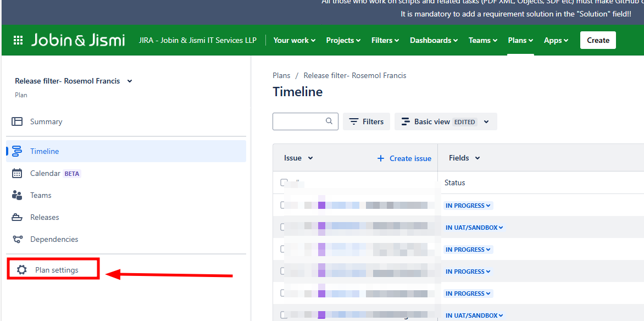Tick the select-all checkbox above issue rows

click(284, 182)
